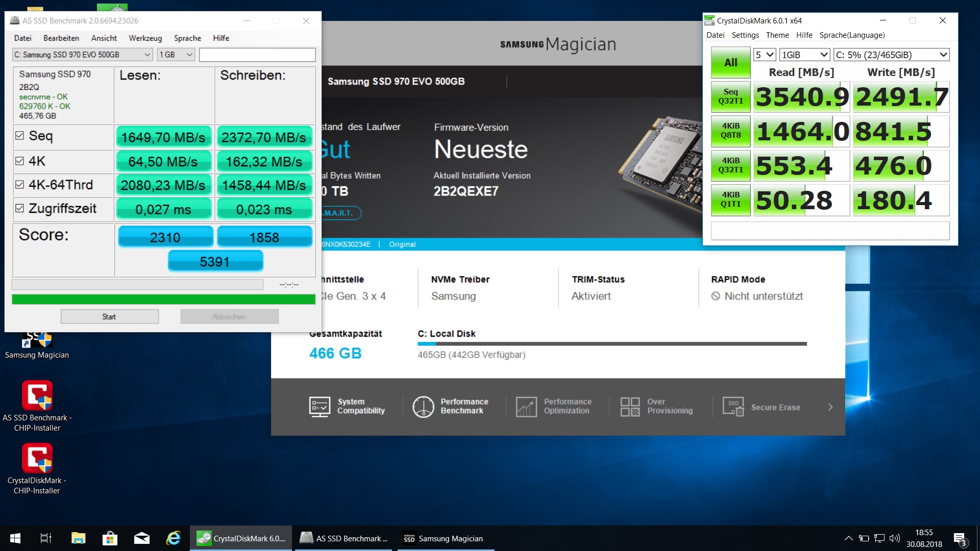This screenshot has height=551, width=980.
Task: Toggle the 4K-64Thrd checkbox
Action: (20, 185)
